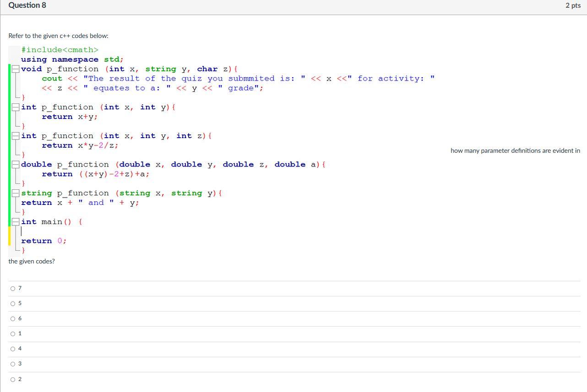Pick answer option 1
Screen dimensions: 587x392
tap(13, 333)
